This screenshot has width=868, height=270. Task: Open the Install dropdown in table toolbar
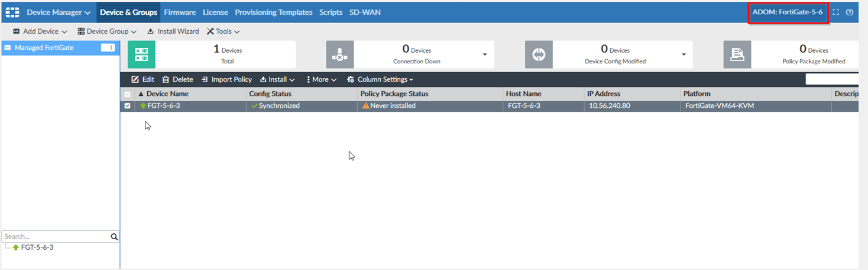point(277,79)
